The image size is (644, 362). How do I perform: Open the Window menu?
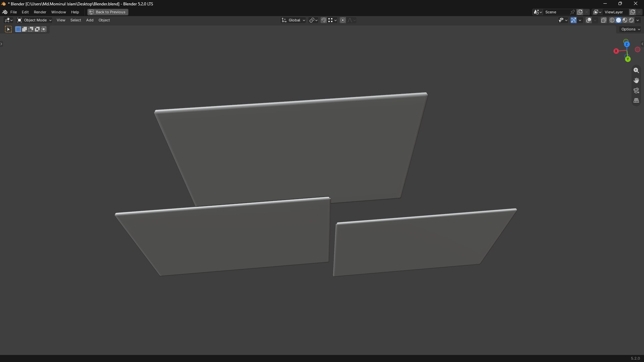[58, 12]
